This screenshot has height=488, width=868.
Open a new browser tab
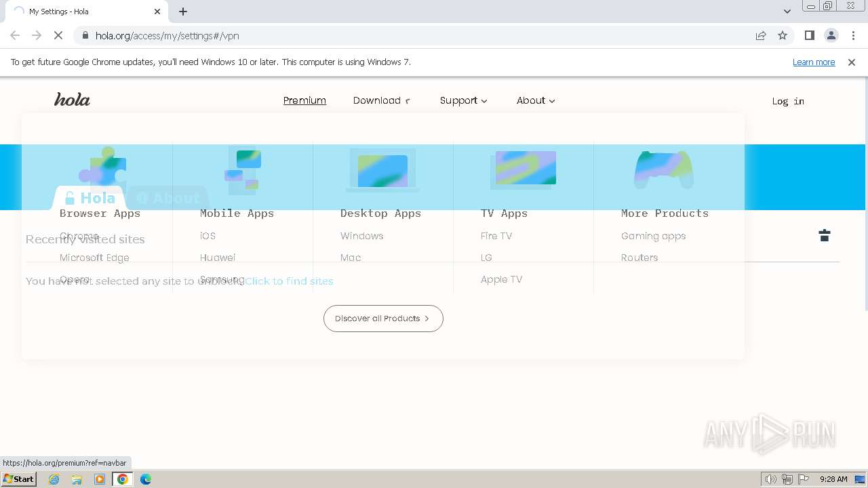pyautogui.click(x=183, y=12)
